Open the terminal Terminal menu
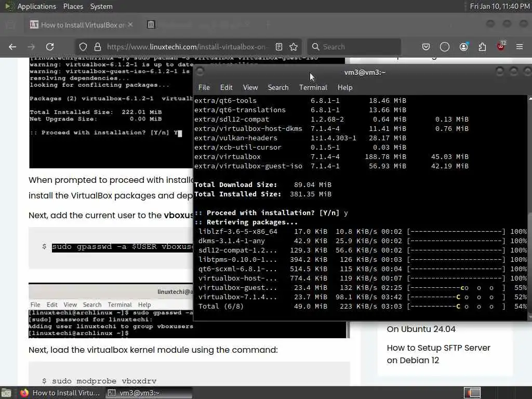Image resolution: width=532 pixels, height=399 pixels. [x=313, y=87]
